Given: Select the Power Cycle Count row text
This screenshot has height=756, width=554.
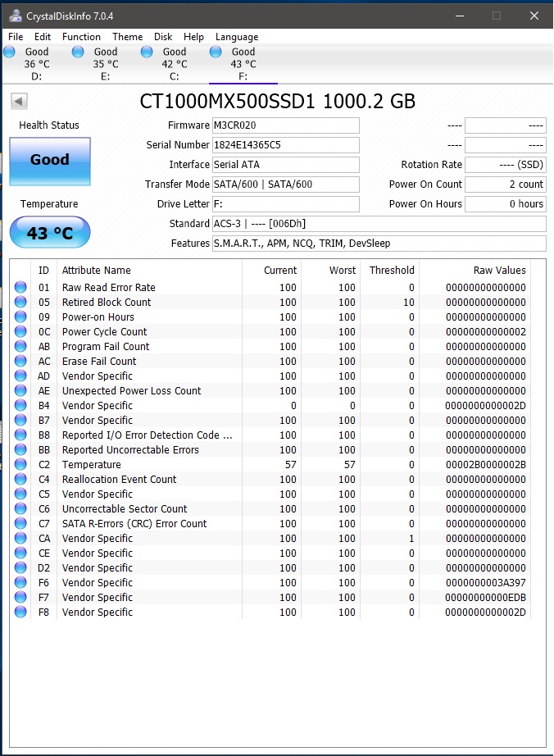Looking at the screenshot, I should point(105,332).
